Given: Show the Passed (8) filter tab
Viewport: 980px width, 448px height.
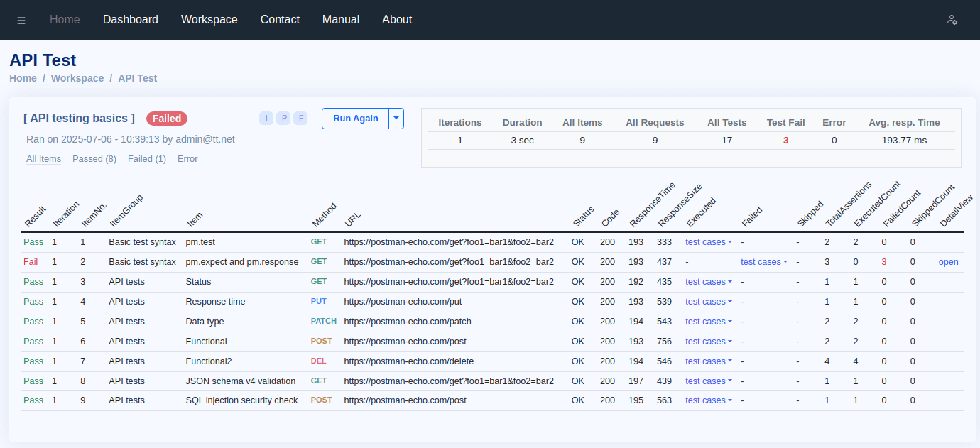Looking at the screenshot, I should [94, 159].
